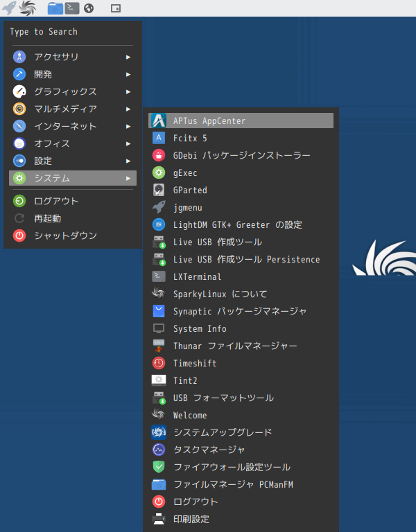
Task: Open Timeshift from the system submenu
Action: point(241,363)
